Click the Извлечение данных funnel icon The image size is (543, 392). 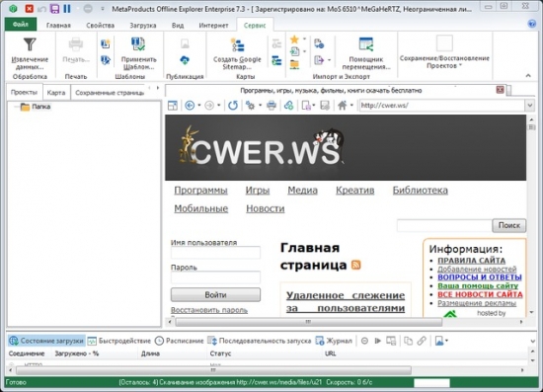click(x=30, y=44)
